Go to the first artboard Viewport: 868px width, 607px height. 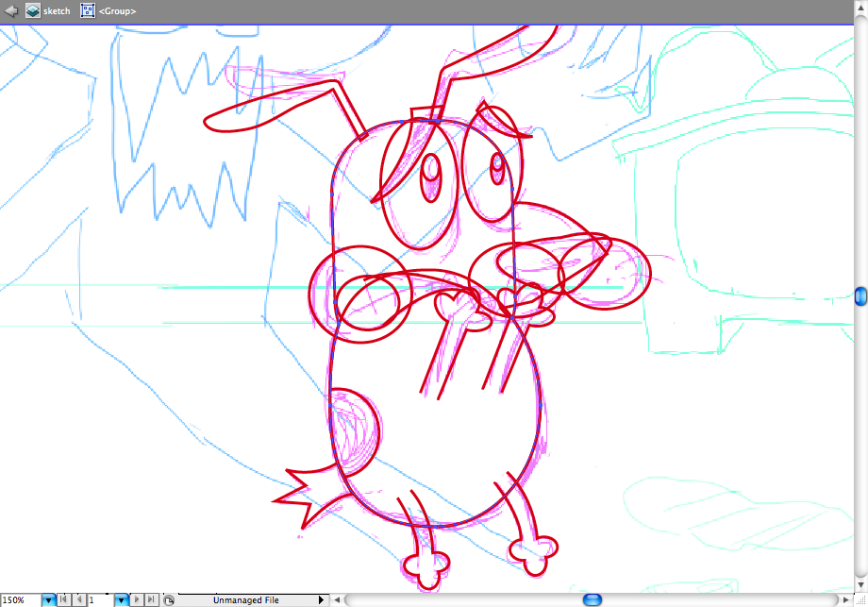(64, 599)
